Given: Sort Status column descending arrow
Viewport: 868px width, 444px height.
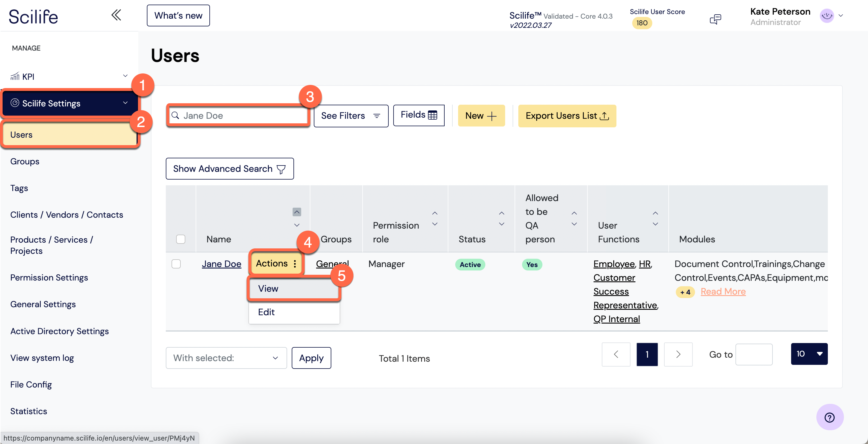Looking at the screenshot, I should (501, 224).
